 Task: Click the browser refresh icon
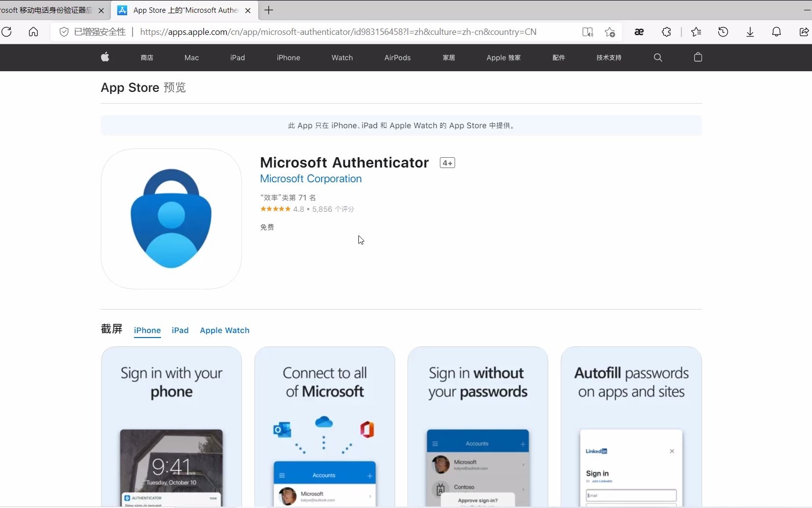7,32
